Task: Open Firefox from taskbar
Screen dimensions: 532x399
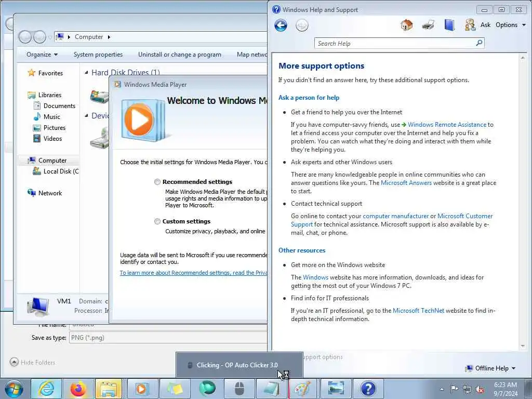Action: [x=78, y=389]
